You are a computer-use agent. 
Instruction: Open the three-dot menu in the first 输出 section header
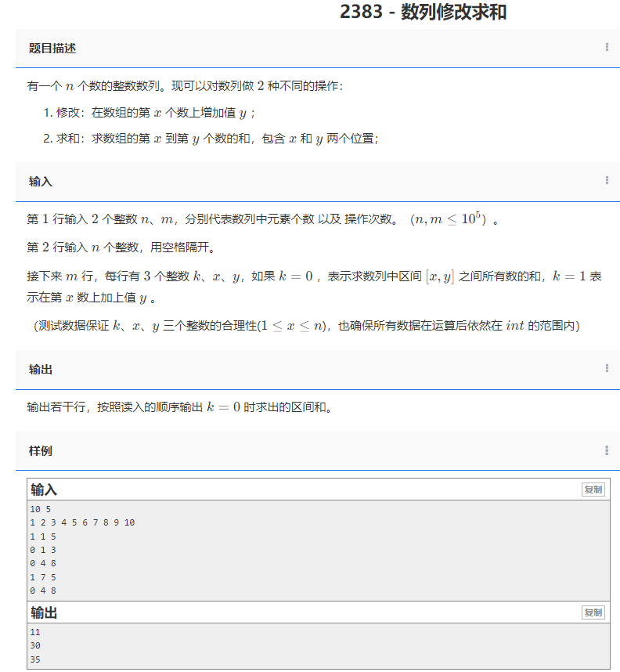click(x=607, y=368)
